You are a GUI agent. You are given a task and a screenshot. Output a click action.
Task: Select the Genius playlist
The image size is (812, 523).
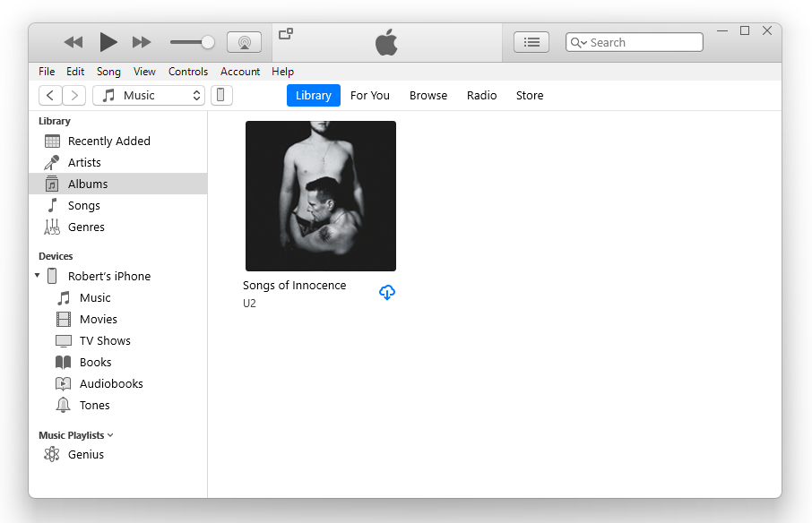click(118, 455)
